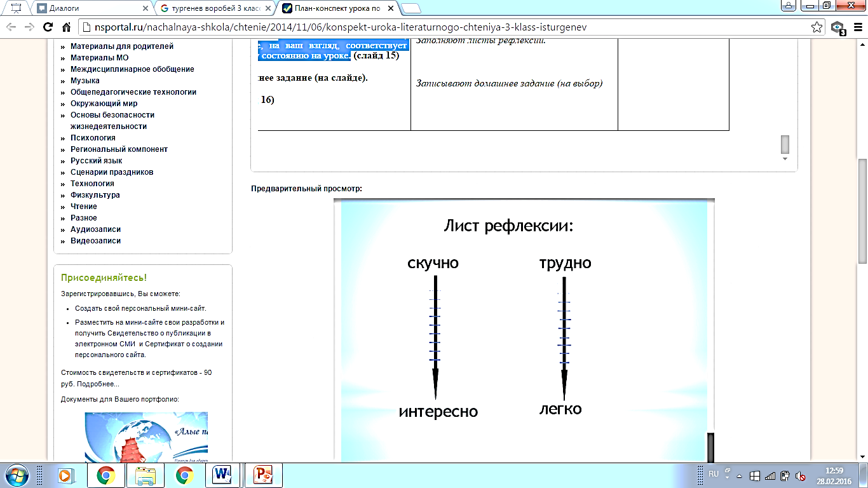This screenshot has height=488, width=868.
Task: Click the browser back arrow
Action: click(x=11, y=27)
